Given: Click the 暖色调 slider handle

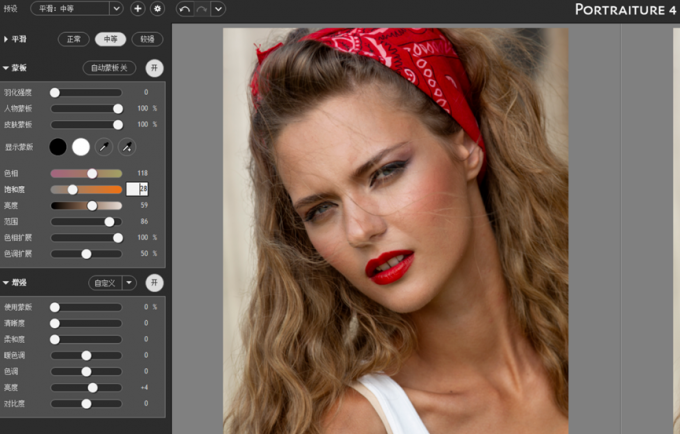Looking at the screenshot, I should 86,356.
